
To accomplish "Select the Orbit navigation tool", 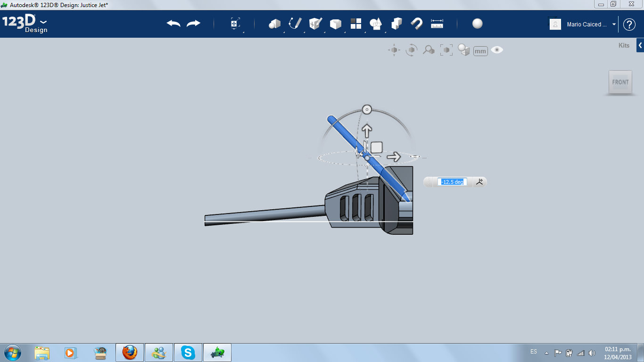I will click(x=412, y=50).
